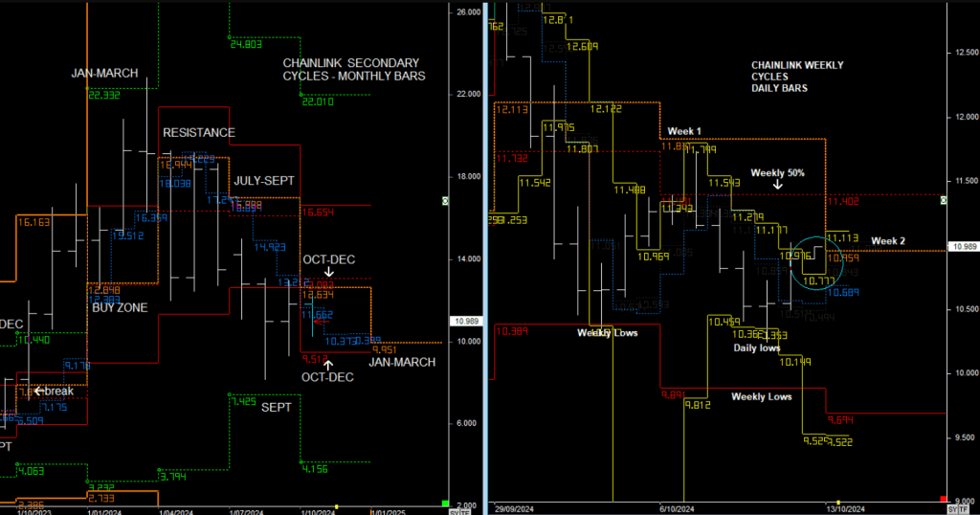The image size is (980, 515).
Task: Select the BUY ZONE label
Action: pos(120,307)
